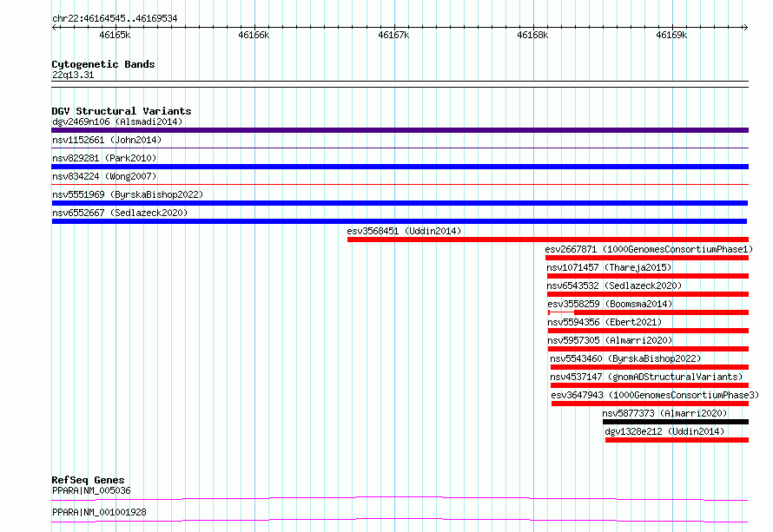773x532 pixels.
Task: Select the thin red nsv834224 variant line
Action: click(400, 185)
